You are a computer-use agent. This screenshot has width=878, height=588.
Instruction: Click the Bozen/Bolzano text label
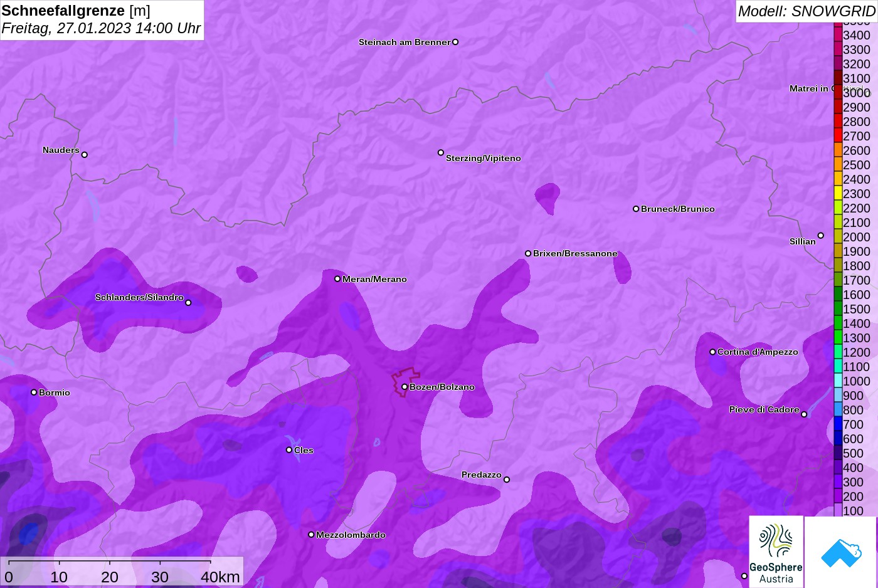click(442, 387)
